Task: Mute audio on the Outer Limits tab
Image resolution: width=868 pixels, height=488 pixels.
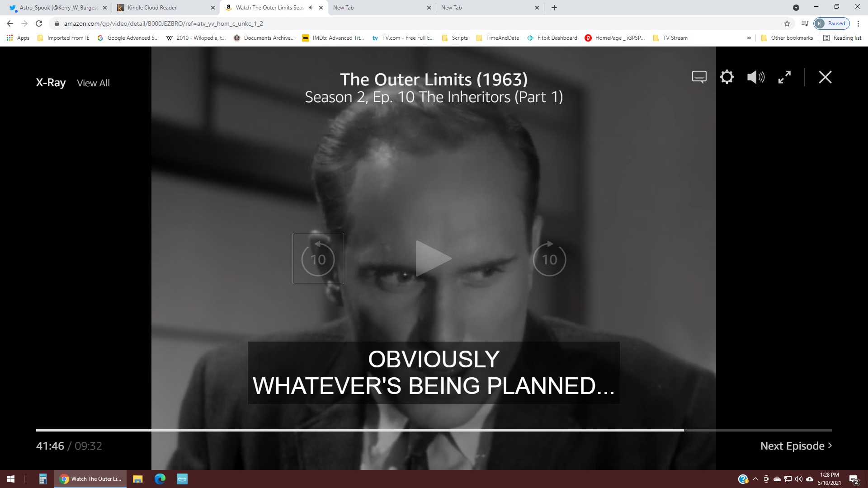Action: [311, 8]
